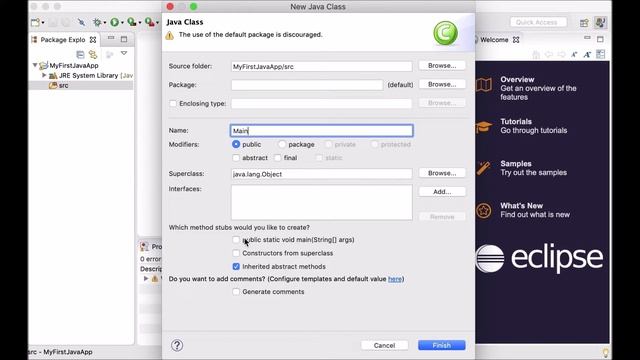Enable the Generate comments checkbox
640x360 pixels.
(236, 292)
